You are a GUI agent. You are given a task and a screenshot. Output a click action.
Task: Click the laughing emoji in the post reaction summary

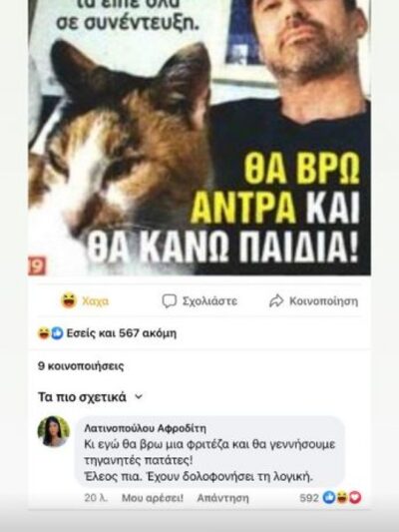coord(44,333)
